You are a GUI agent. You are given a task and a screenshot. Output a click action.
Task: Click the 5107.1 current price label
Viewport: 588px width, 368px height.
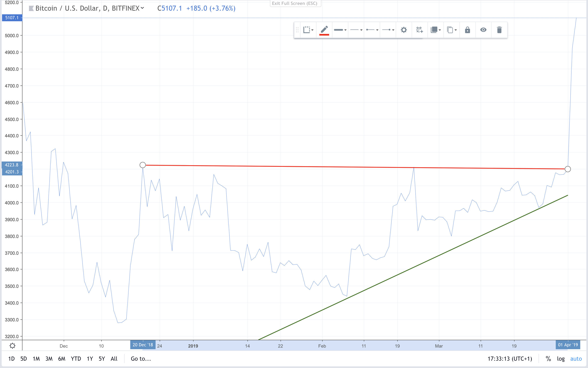(x=12, y=18)
